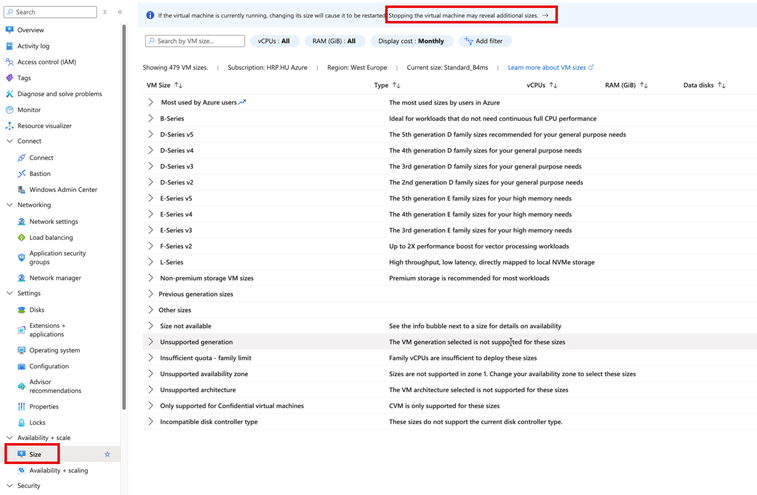Collapse the Networking section in sidebar
Screen dimensions: 757x495
pyautogui.click(x=10, y=205)
